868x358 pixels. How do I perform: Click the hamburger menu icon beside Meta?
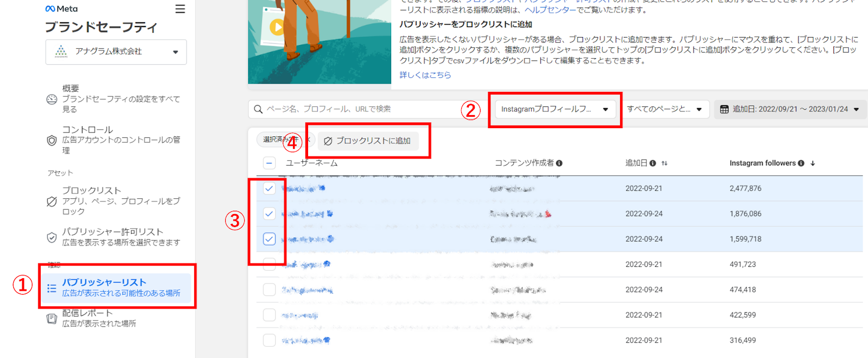coord(180,9)
